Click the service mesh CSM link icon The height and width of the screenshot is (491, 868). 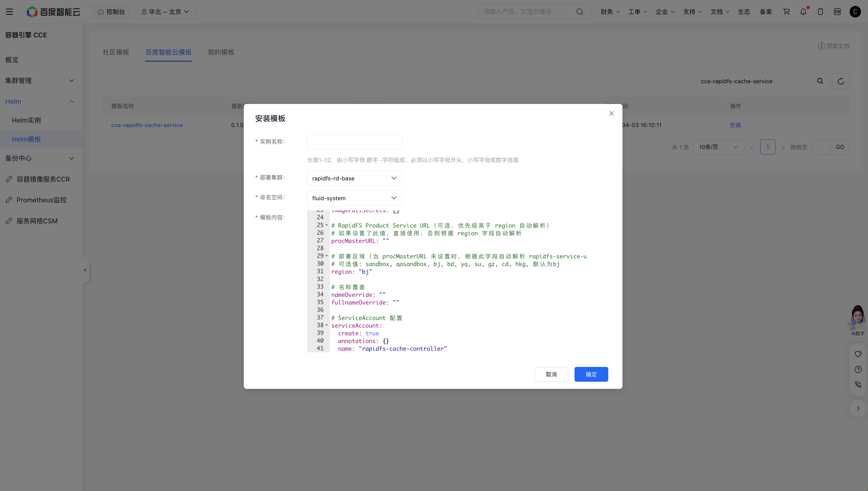coord(9,221)
